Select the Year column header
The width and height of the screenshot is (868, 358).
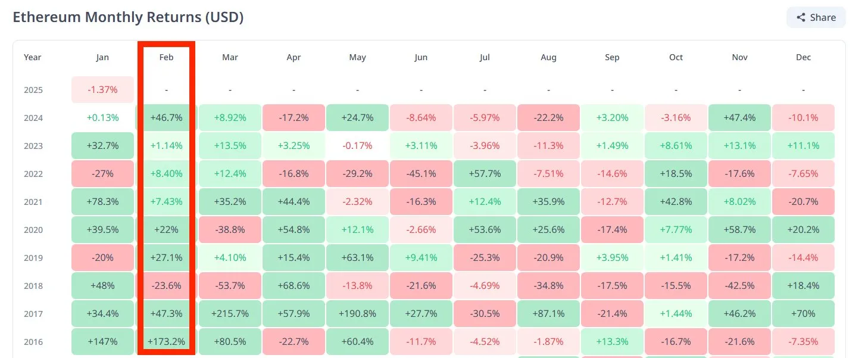(32, 57)
